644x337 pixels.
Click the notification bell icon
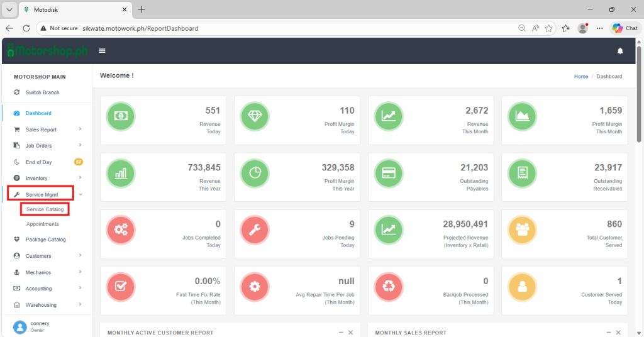click(x=620, y=51)
